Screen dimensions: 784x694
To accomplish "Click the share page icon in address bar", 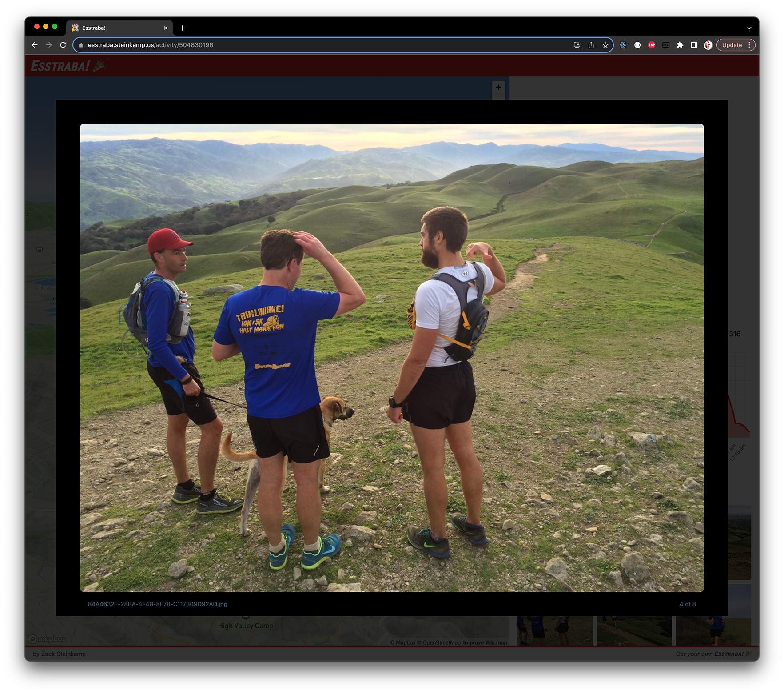I will pyautogui.click(x=591, y=45).
